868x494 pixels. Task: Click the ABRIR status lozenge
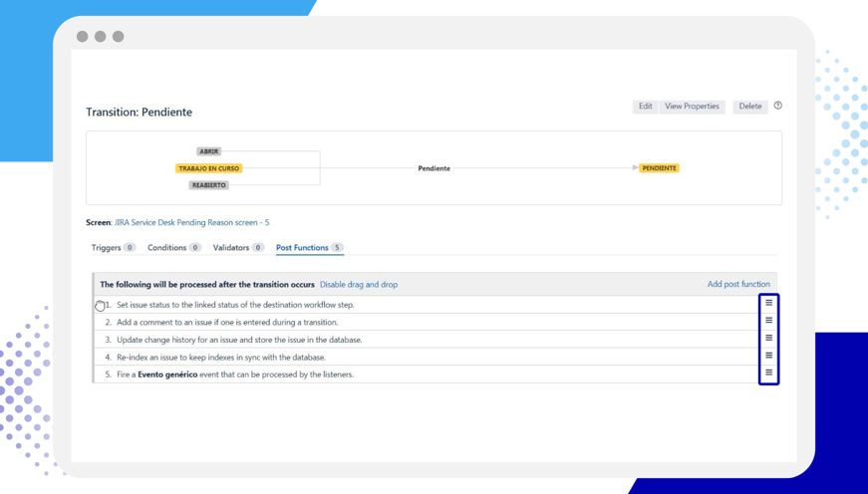pos(208,151)
